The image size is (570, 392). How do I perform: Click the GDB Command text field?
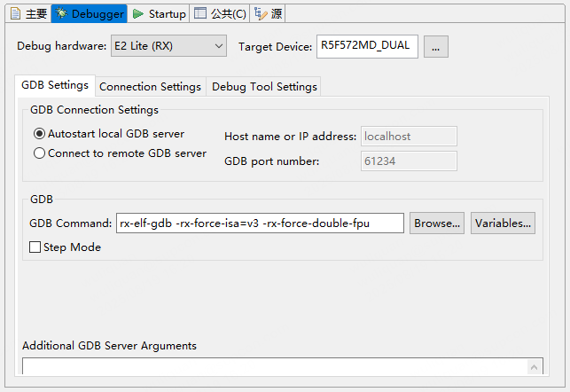click(x=260, y=223)
